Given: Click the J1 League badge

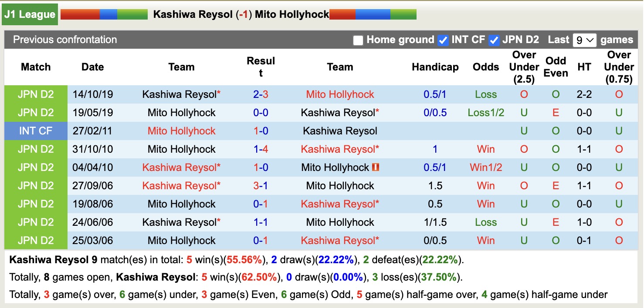Looking at the screenshot, I should (x=29, y=14).
